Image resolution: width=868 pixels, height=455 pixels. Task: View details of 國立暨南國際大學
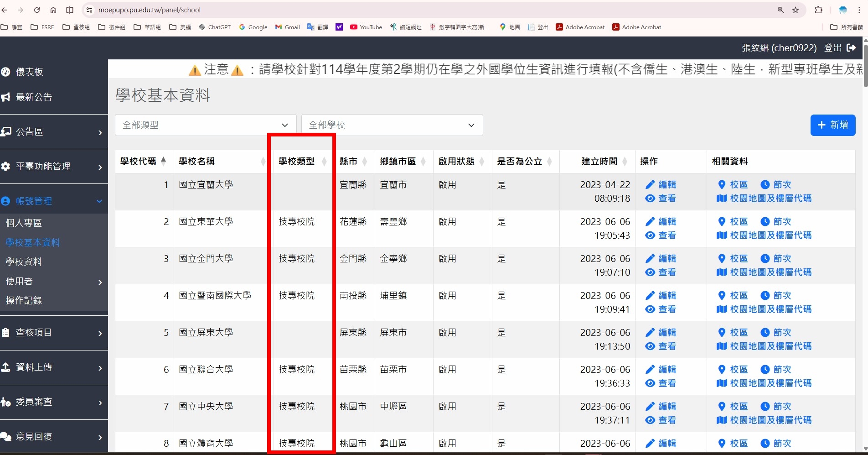661,309
